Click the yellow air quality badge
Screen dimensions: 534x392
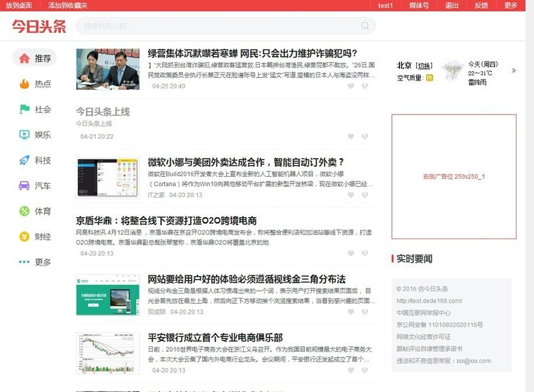(x=429, y=78)
